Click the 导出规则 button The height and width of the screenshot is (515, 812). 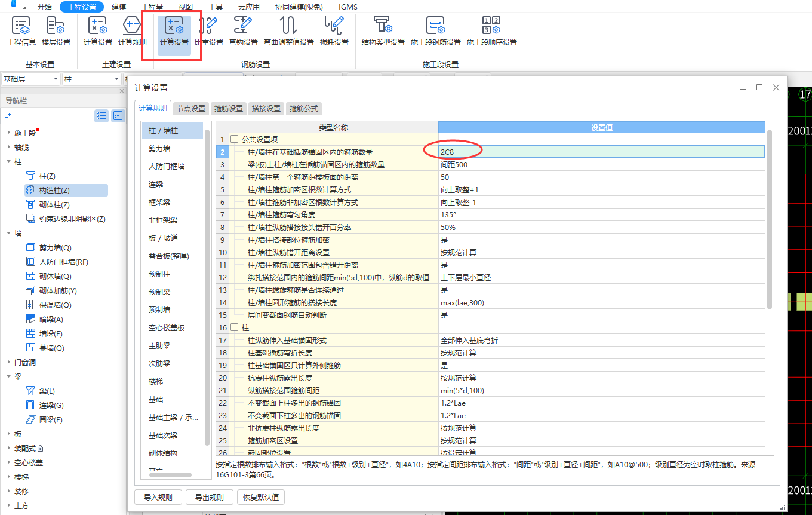click(x=210, y=497)
